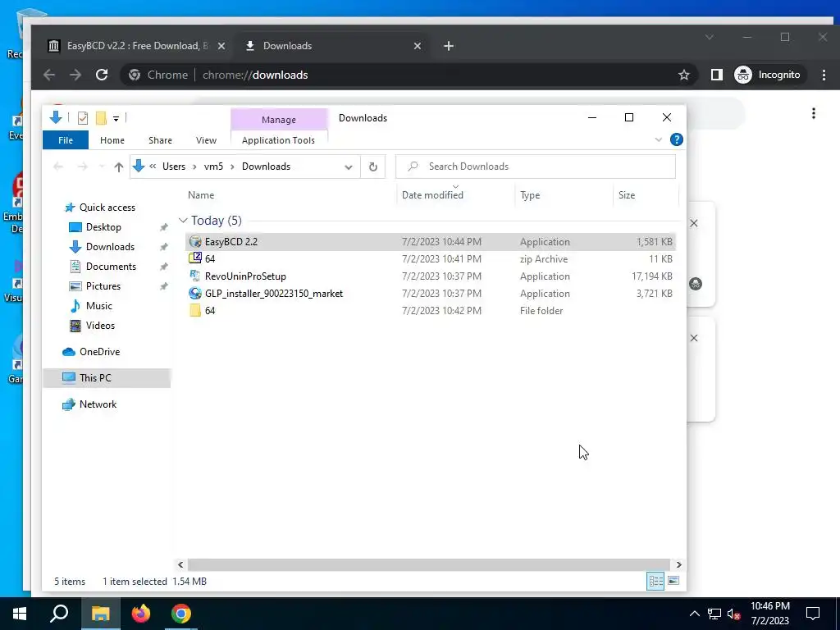Open Windows Start menu
840x630 pixels.
coord(20,614)
